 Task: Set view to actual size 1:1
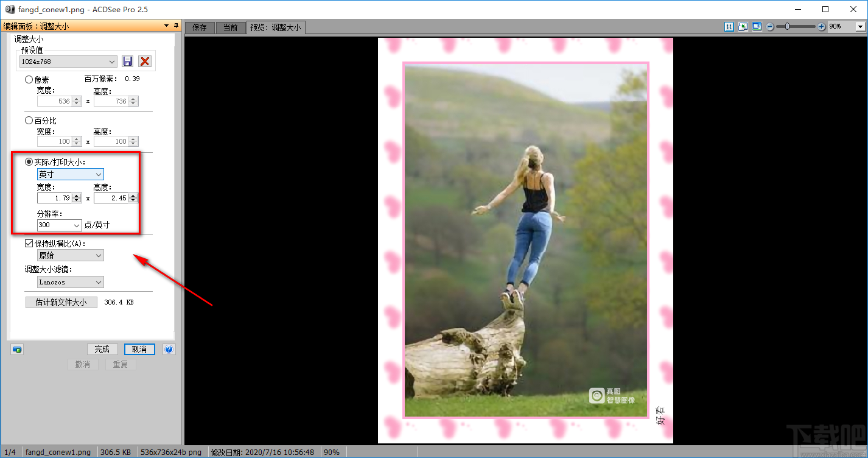[x=729, y=27]
